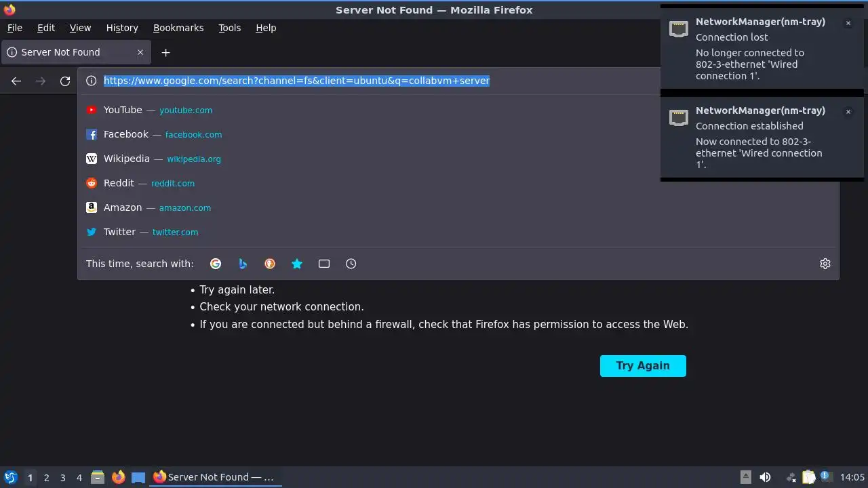Switch to workspace 4

point(79,478)
